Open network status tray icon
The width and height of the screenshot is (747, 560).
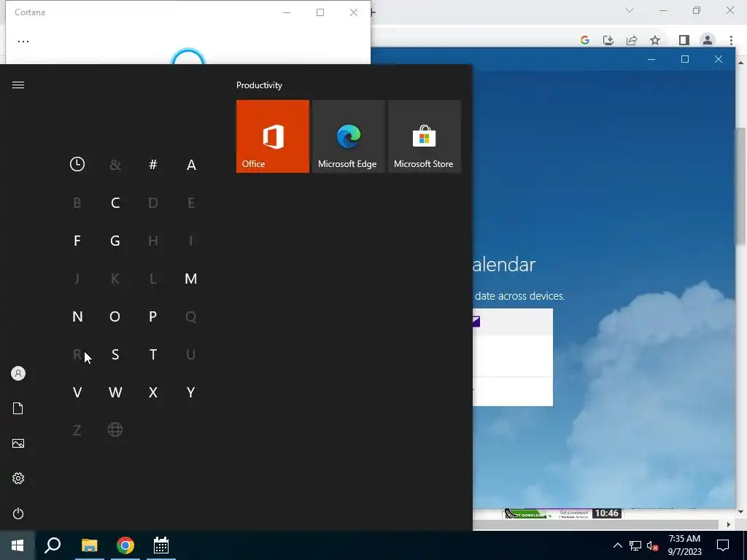coord(635,545)
